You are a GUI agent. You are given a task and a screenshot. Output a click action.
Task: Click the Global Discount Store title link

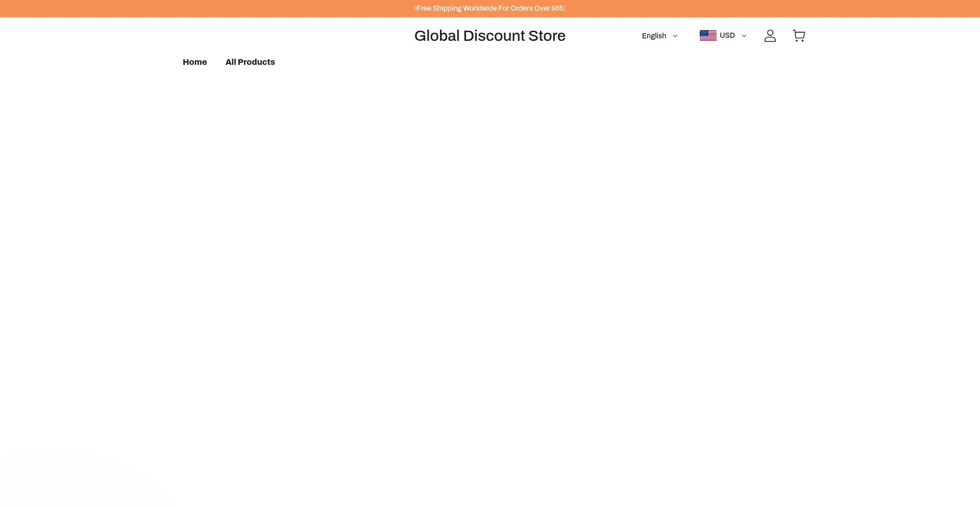click(x=489, y=36)
